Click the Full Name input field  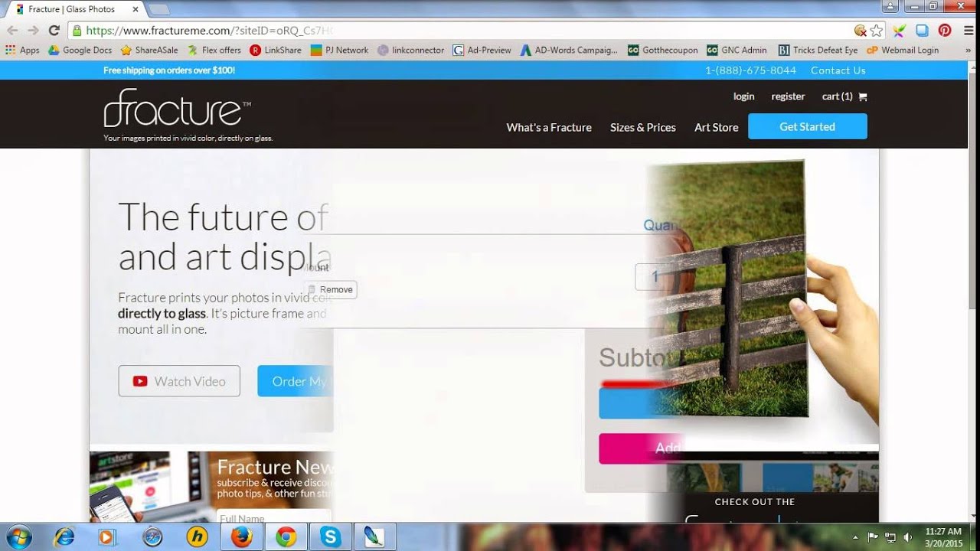[x=274, y=518]
